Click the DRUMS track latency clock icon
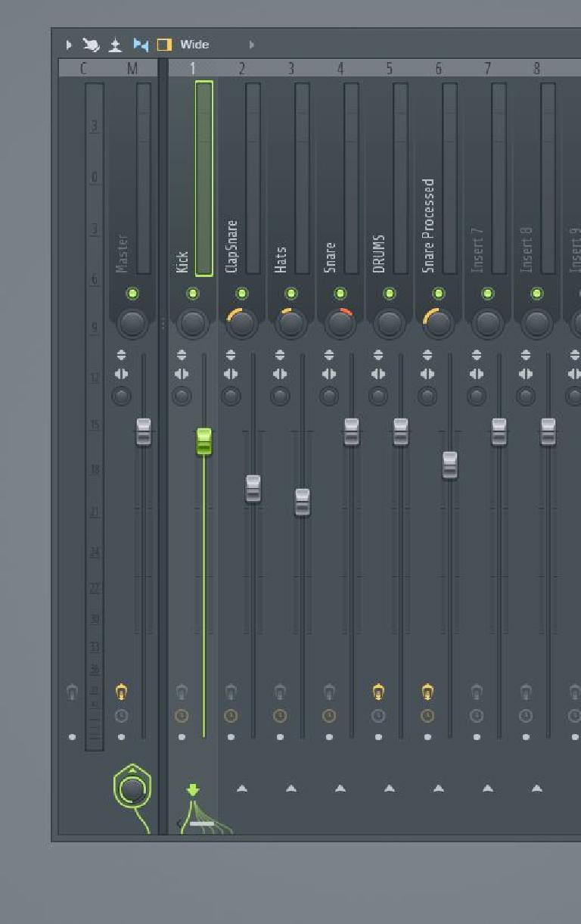The image size is (581, 924). click(378, 716)
